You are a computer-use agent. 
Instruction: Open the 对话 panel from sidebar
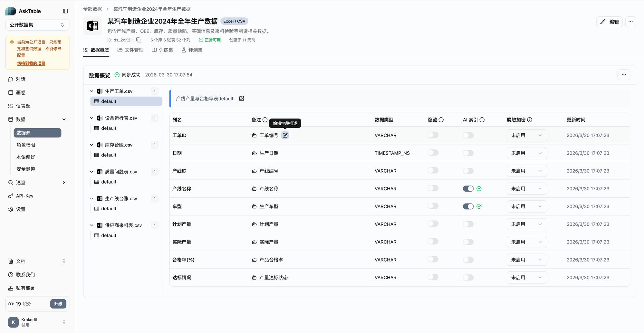[20, 79]
